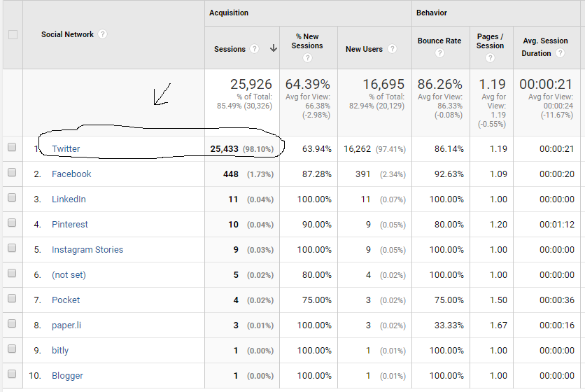Check the LinkedIn row checkbox
Image resolution: width=585 pixels, height=392 pixels.
coord(12,197)
